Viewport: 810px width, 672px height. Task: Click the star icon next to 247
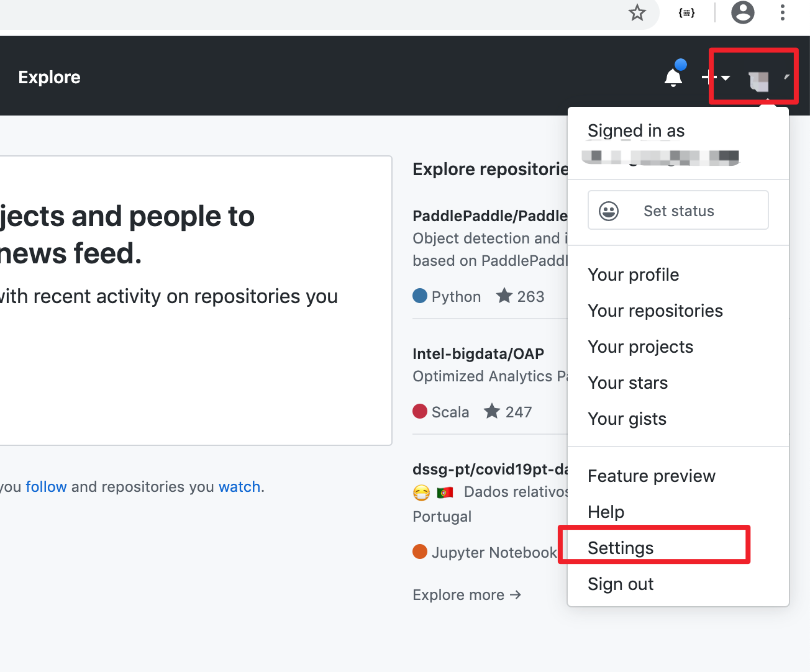point(491,411)
